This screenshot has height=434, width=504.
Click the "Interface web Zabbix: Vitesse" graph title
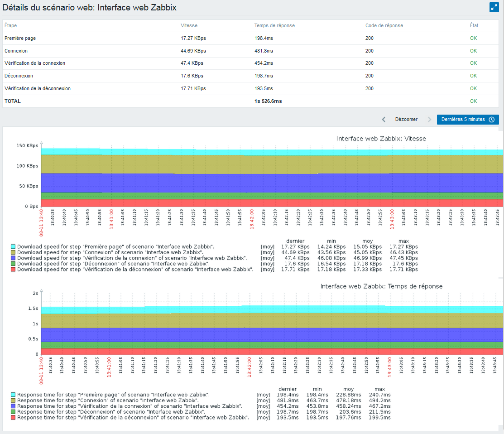click(382, 139)
